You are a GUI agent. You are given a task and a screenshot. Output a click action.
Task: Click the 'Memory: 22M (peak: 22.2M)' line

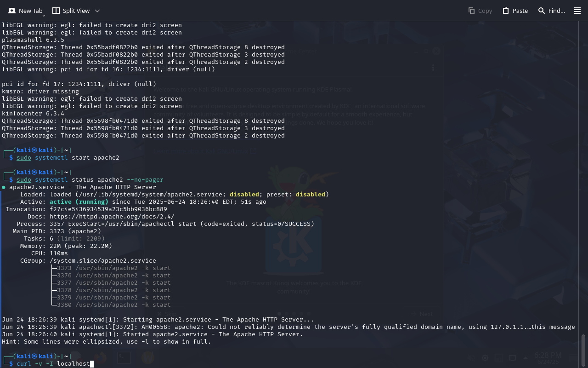[66, 246]
